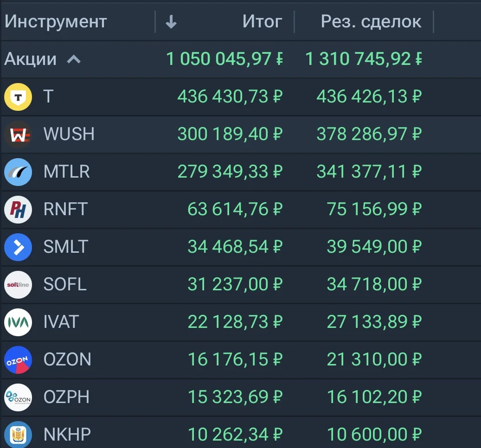This screenshot has width=481, height=448.
Task: Select the OZON ticker name
Action: [67, 359]
